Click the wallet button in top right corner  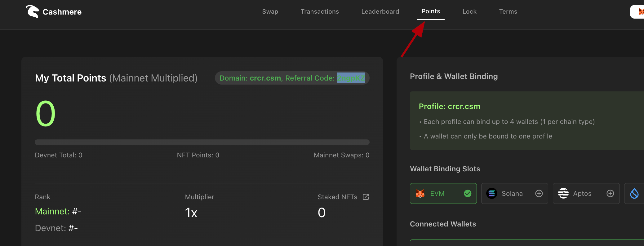point(637,12)
